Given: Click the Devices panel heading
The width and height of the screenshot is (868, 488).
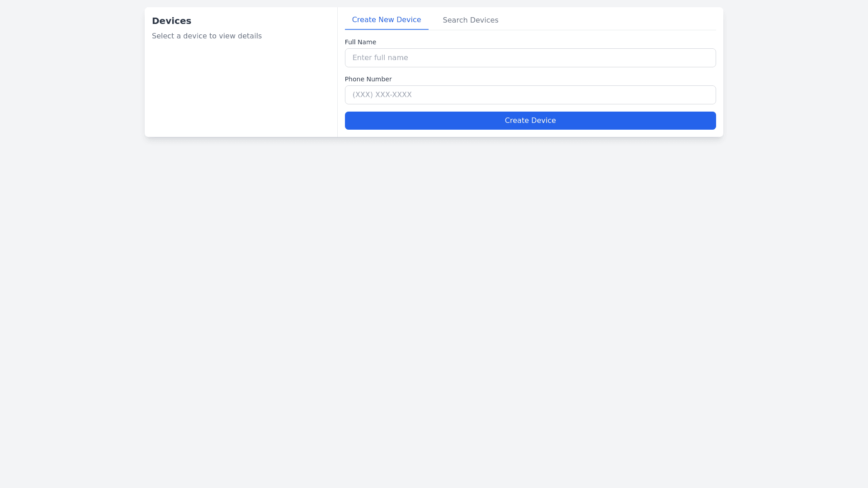Looking at the screenshot, I should tap(171, 21).
